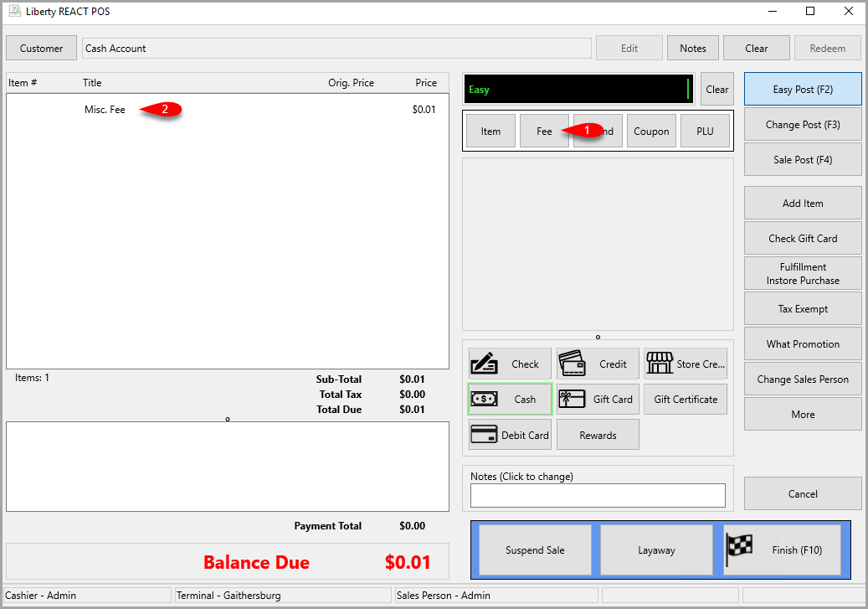
Task: Click the Title column header
Action: pos(92,83)
